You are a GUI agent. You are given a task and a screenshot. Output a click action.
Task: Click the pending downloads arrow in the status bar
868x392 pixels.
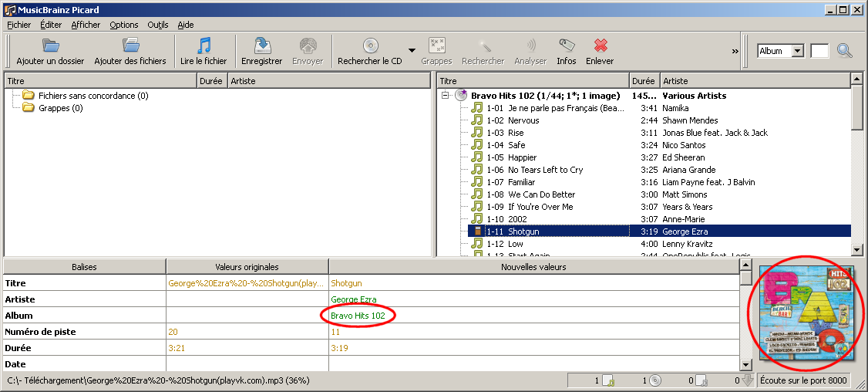(747, 380)
